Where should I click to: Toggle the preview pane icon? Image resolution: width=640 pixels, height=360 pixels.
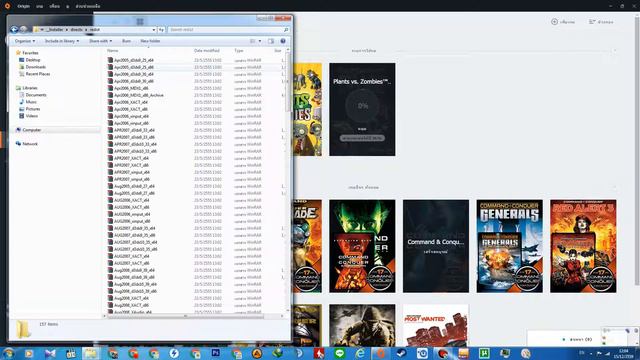[271, 41]
